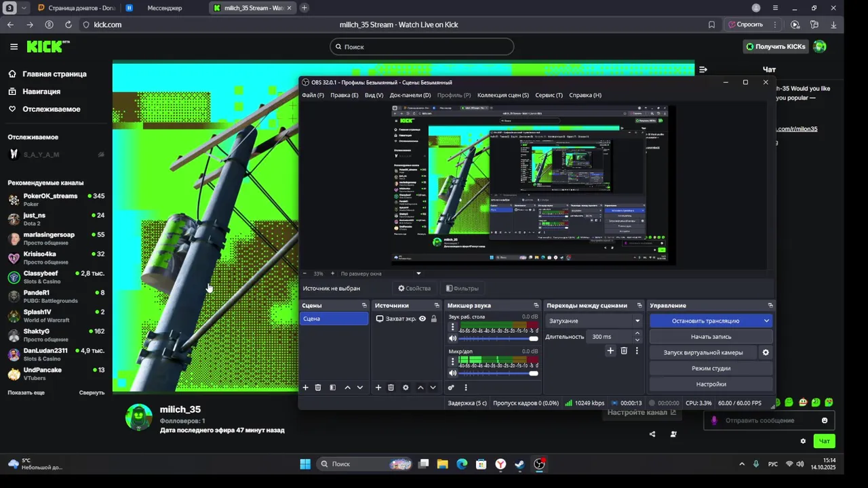868x488 pixels.
Task: Toggle visibility of Захват экрана source
Action: [x=422, y=319]
